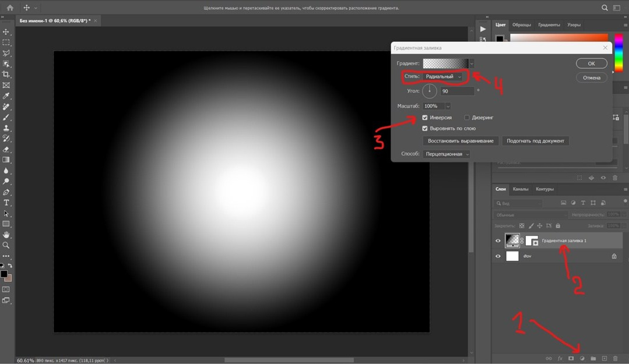This screenshot has width=629, height=364.
Task: Click the new adjustment layer icon
Action: pos(582,358)
